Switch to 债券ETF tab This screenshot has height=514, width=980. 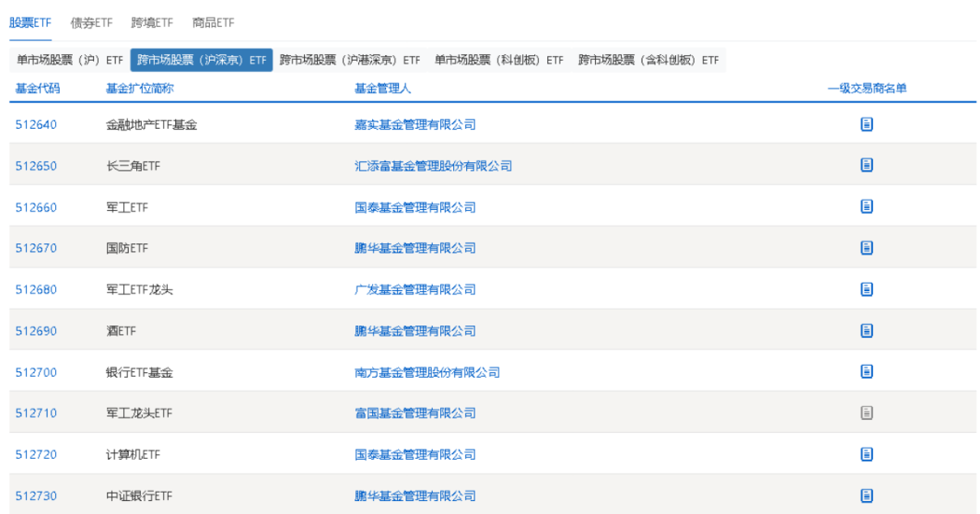91,22
